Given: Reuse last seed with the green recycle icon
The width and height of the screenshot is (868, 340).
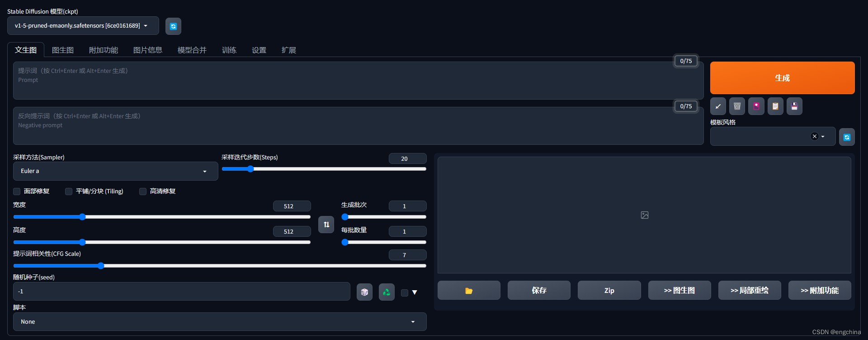Looking at the screenshot, I should coord(387,292).
